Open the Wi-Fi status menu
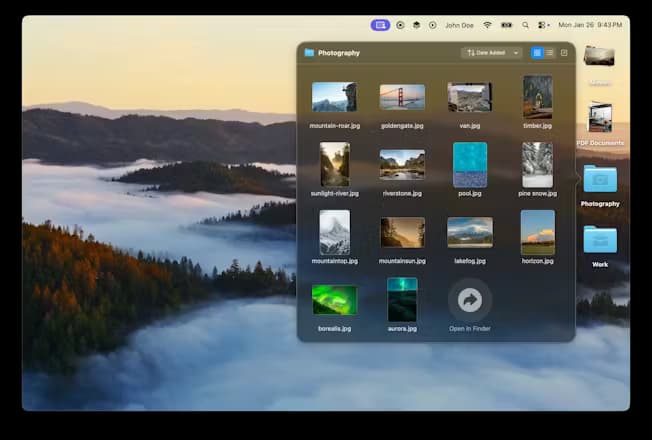Screen dimensions: 652x440 [487, 25]
